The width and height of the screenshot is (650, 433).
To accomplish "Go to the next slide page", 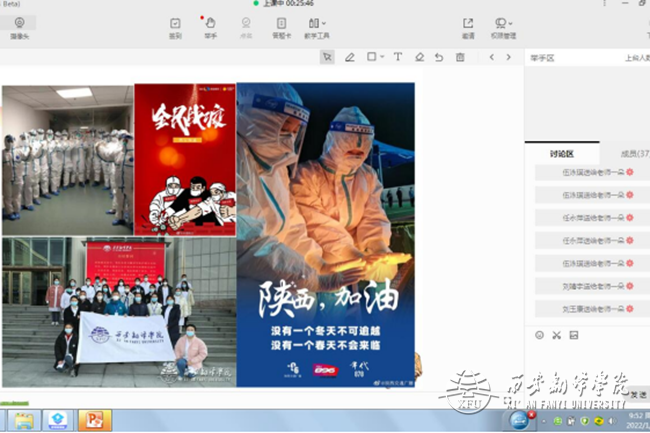I will [508, 57].
